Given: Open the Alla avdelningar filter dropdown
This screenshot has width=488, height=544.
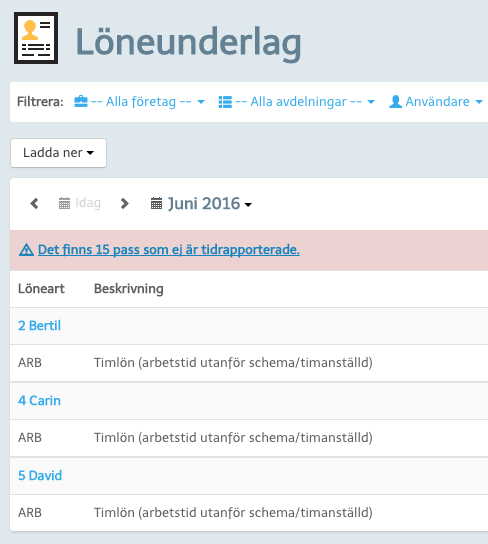Looking at the screenshot, I should (297, 102).
